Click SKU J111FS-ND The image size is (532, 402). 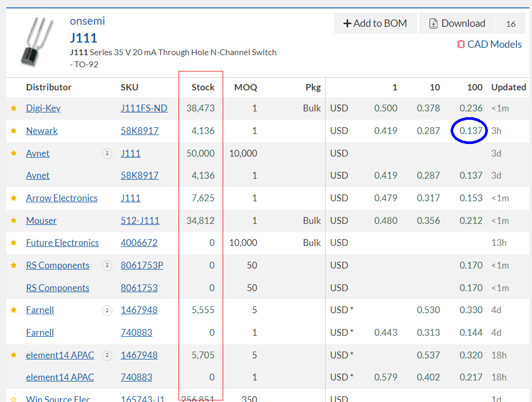click(144, 108)
